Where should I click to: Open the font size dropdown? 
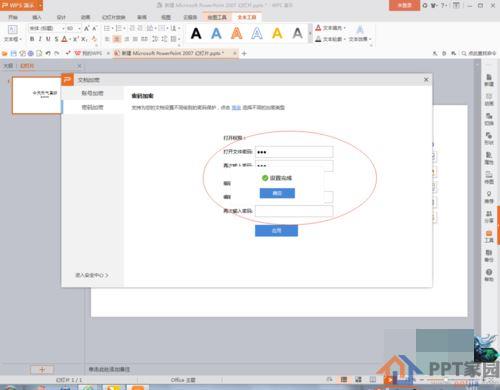point(79,29)
